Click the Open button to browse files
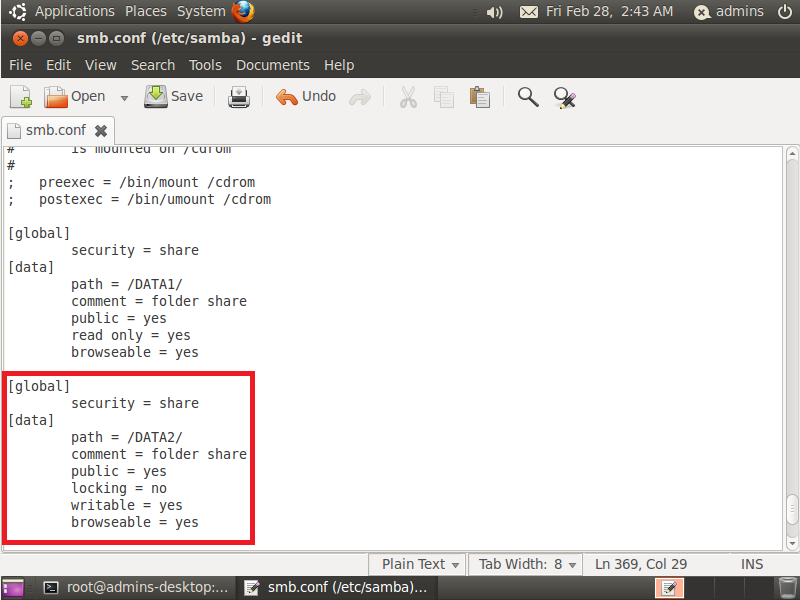This screenshot has width=800, height=600. click(74, 96)
